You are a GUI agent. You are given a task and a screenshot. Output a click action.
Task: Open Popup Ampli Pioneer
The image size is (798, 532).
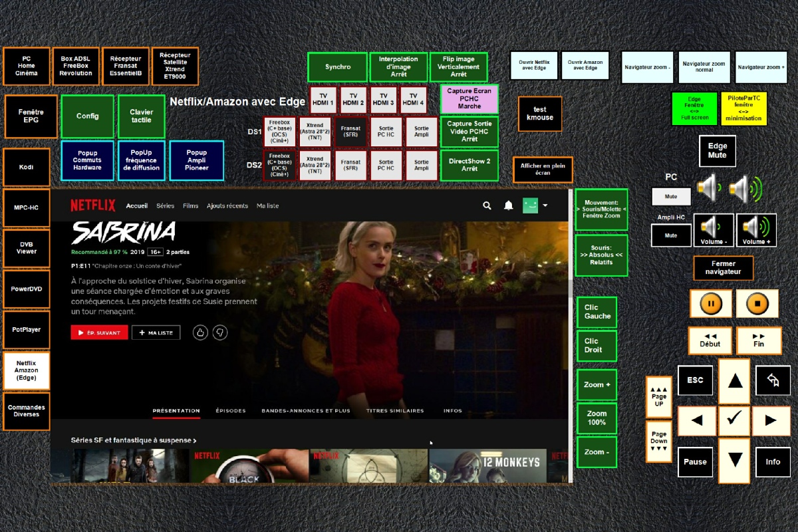click(196, 161)
